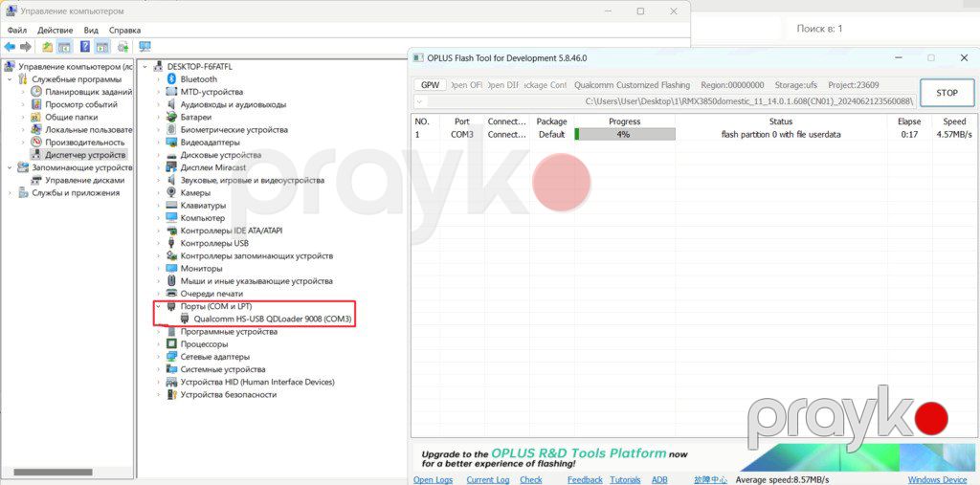Select Qualcomm HS-USB QDLoader 9008 (COM3) entry

point(273,319)
